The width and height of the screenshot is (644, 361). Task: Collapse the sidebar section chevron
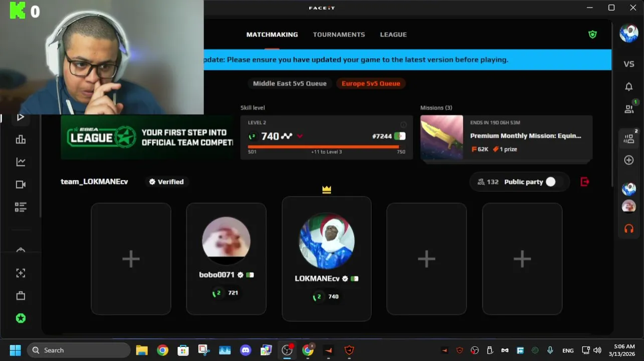pyautogui.click(x=21, y=250)
